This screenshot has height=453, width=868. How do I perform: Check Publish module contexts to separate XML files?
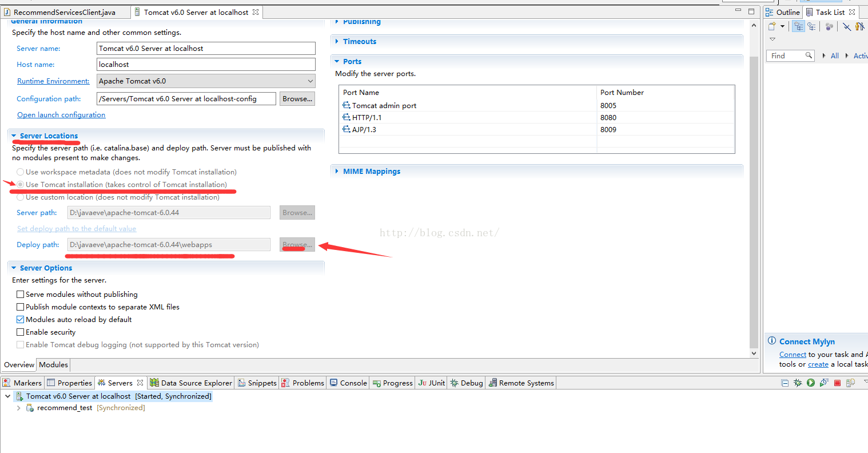click(x=21, y=307)
